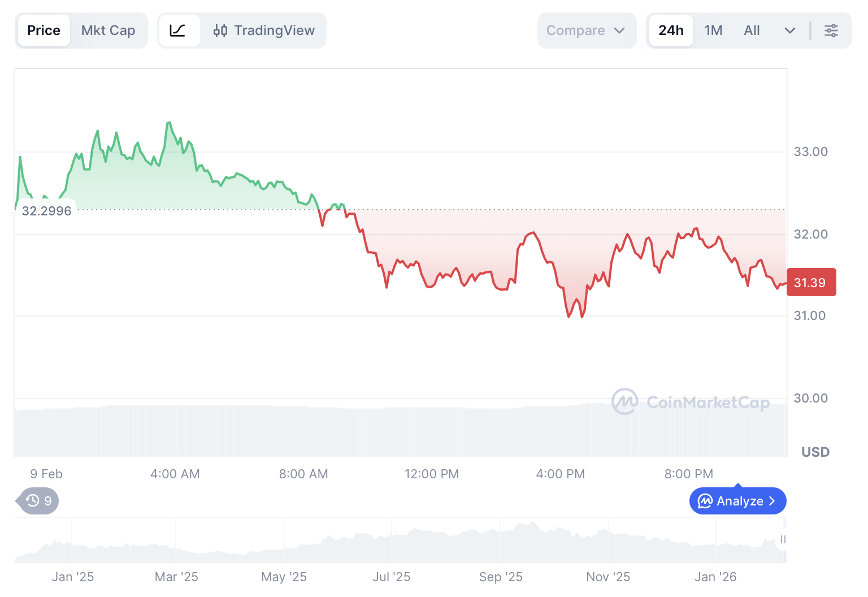This screenshot has height=597, width=868.
Task: Select the 1M time range tab
Action: click(713, 31)
